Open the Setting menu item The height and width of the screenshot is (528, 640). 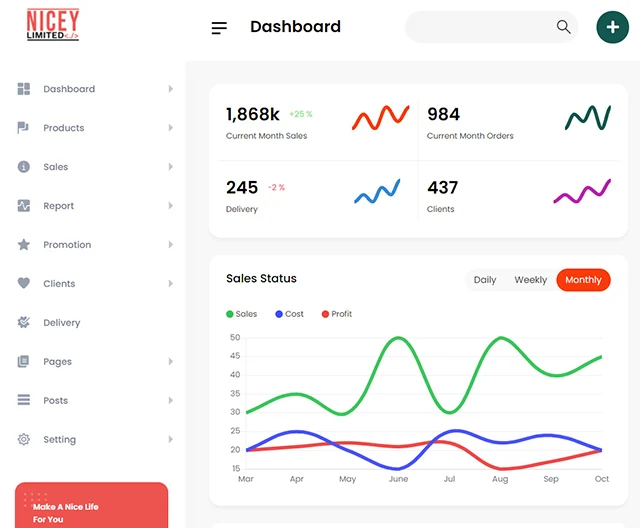(60, 440)
